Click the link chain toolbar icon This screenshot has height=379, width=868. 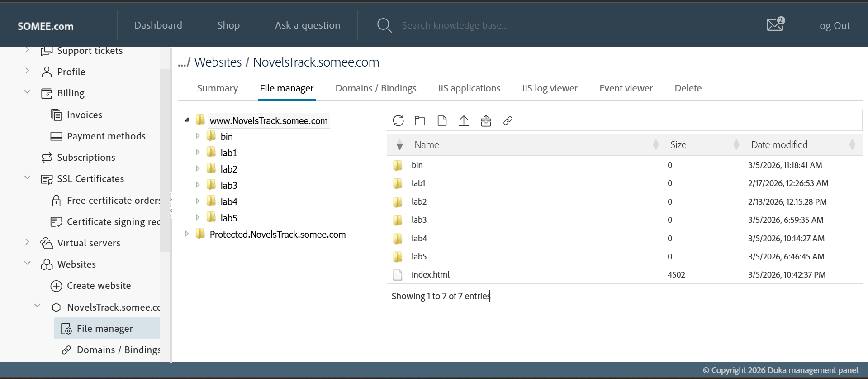click(x=508, y=121)
